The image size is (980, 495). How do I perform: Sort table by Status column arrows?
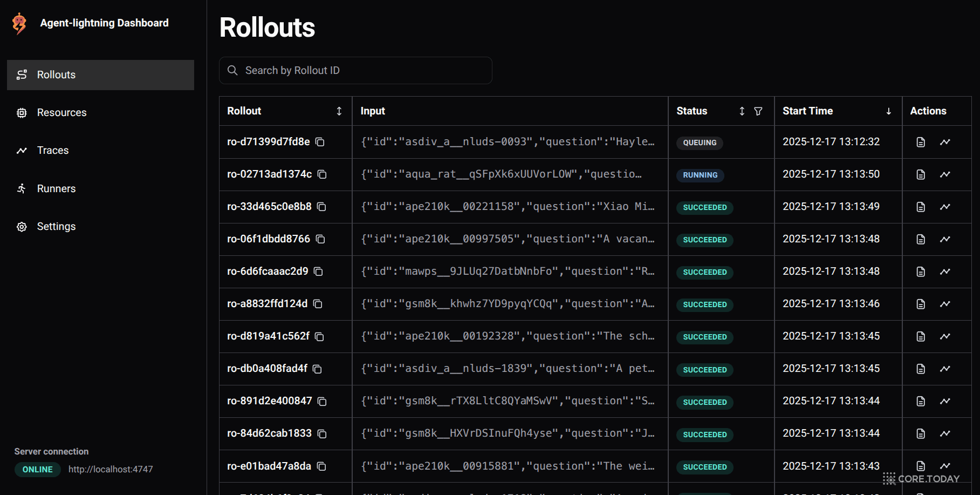click(x=742, y=111)
